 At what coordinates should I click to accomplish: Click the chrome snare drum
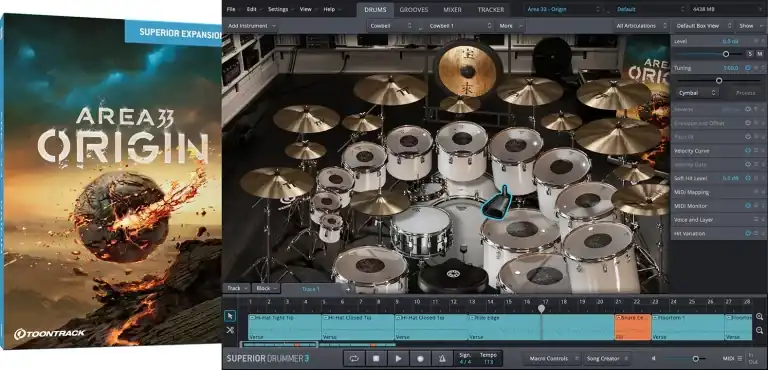pyautogui.click(x=422, y=230)
